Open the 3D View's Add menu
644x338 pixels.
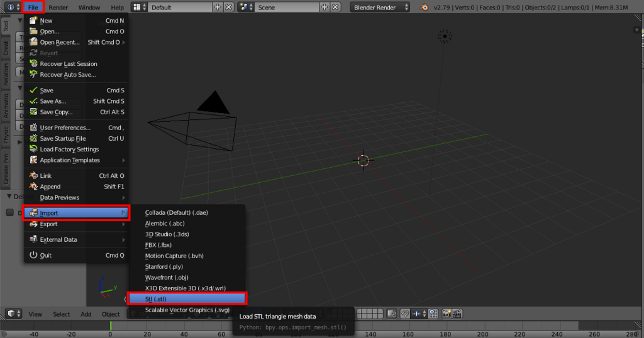click(86, 314)
